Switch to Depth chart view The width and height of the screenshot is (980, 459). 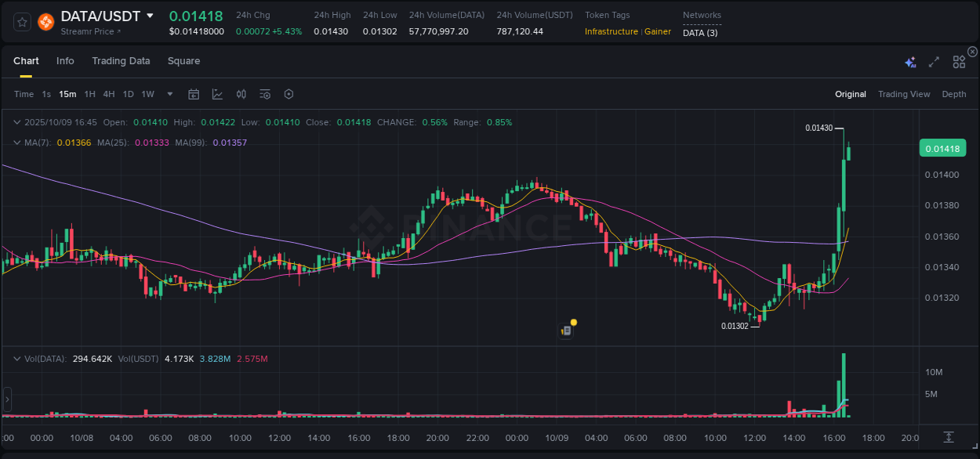(953, 94)
